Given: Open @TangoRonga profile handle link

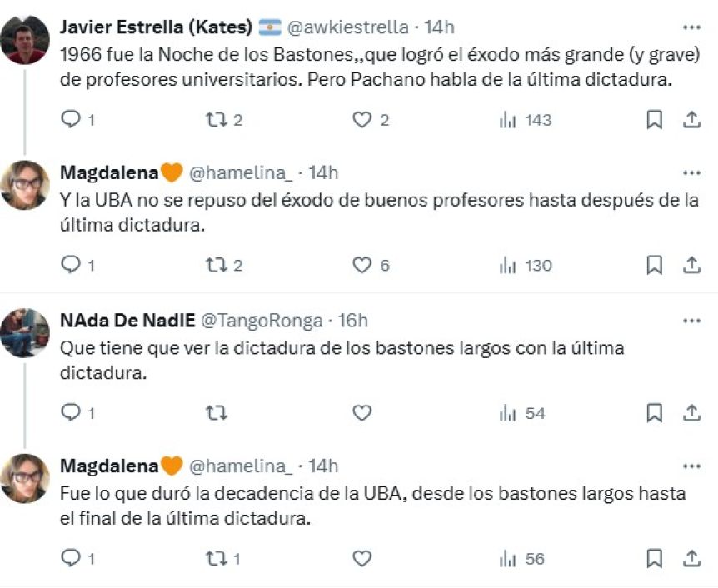Looking at the screenshot, I should 262,321.
